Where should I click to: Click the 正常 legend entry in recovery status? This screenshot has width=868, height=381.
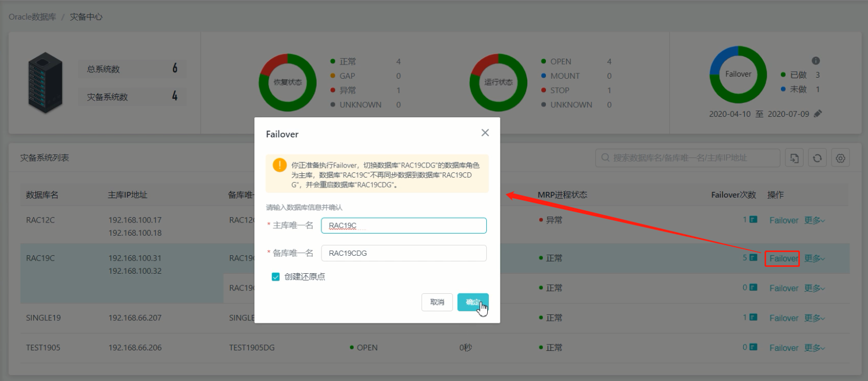coord(343,62)
